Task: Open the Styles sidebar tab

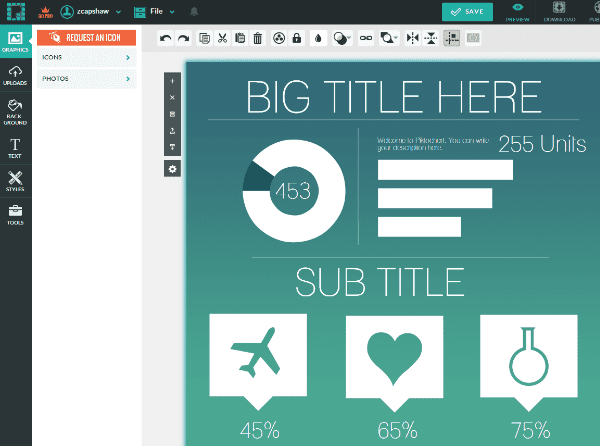Action: pyautogui.click(x=15, y=181)
